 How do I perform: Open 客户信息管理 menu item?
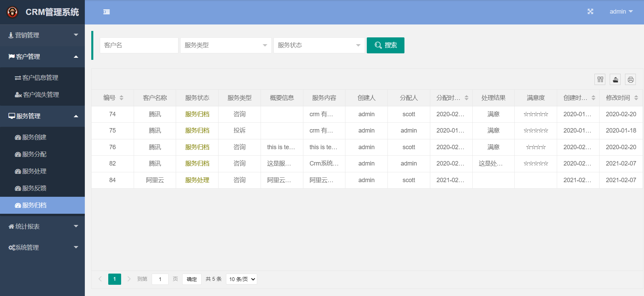click(x=42, y=77)
